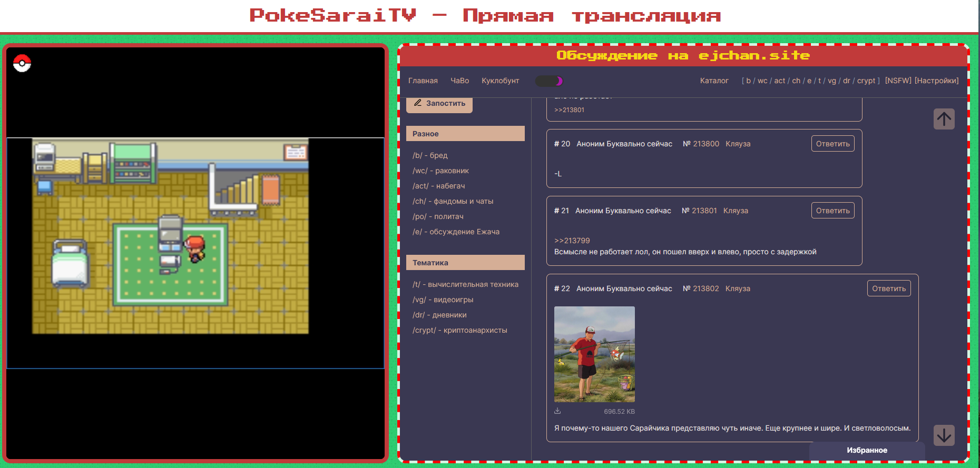Open the ЧаВо page
980x468 pixels.
point(459,81)
